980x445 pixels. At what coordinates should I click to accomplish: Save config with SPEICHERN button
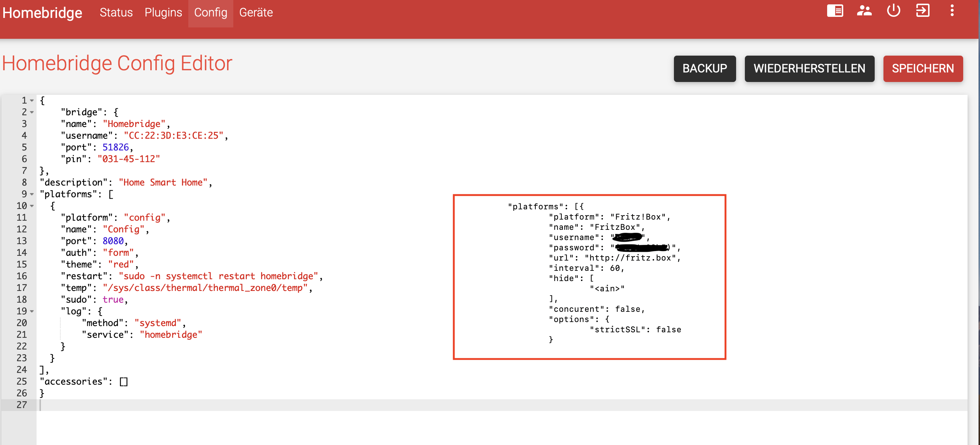click(923, 68)
